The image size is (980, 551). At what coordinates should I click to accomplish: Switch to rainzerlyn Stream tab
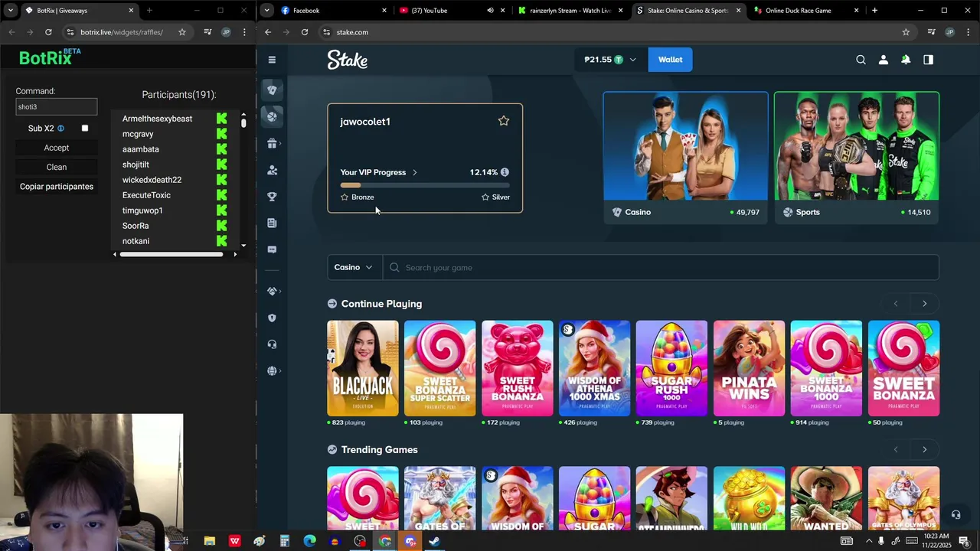(570, 11)
